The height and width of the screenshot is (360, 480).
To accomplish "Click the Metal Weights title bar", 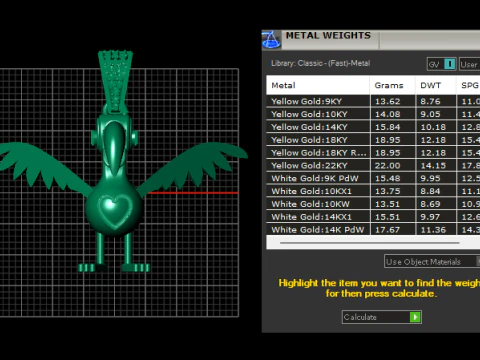I will 381,40.
